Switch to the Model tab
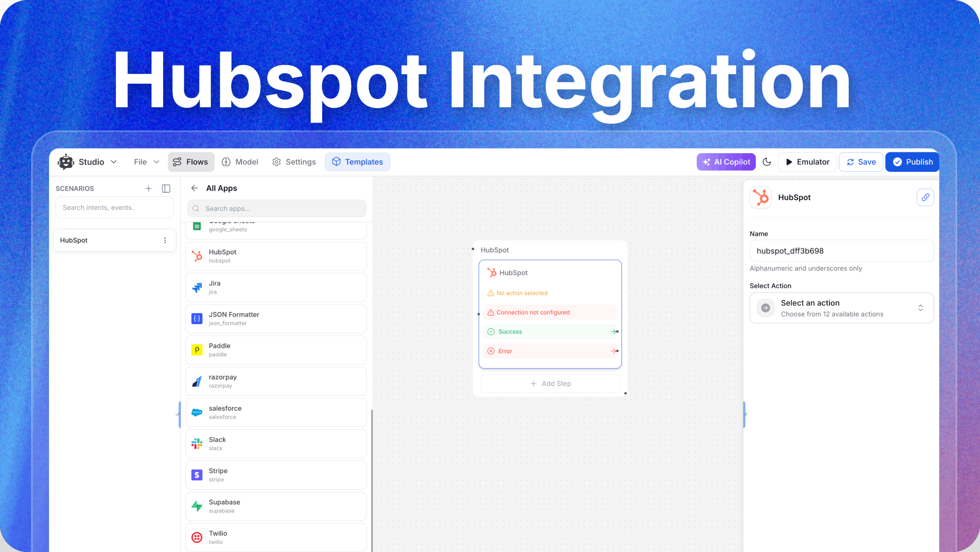980x552 pixels. pyautogui.click(x=240, y=162)
